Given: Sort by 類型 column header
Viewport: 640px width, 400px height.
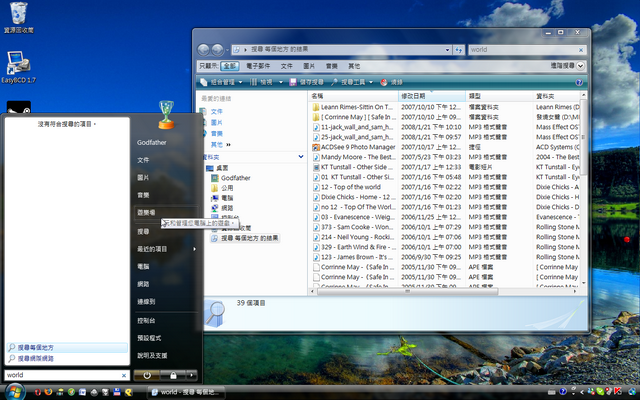Looking at the screenshot, I should (x=500, y=96).
